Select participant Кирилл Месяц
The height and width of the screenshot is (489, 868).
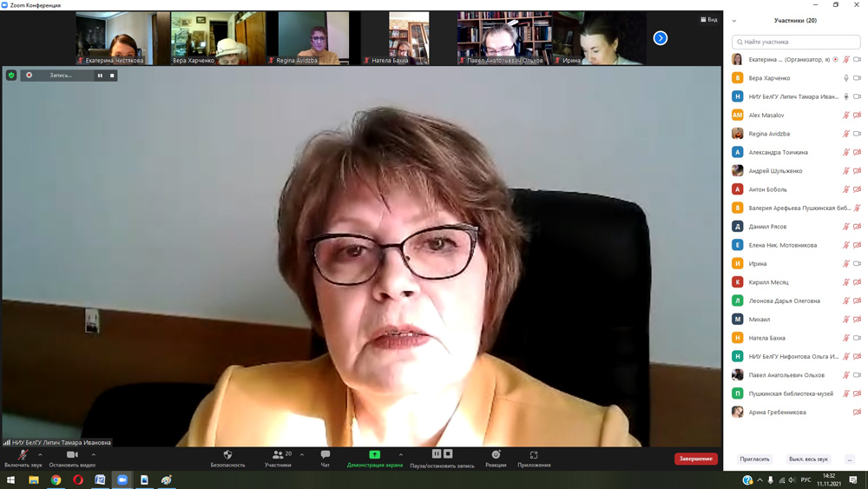(x=795, y=282)
